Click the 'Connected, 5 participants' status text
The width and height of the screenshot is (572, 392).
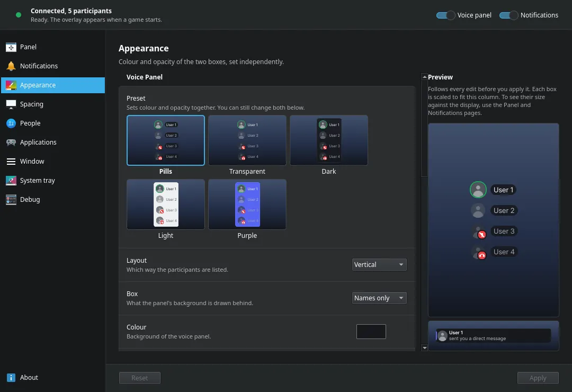(x=71, y=11)
